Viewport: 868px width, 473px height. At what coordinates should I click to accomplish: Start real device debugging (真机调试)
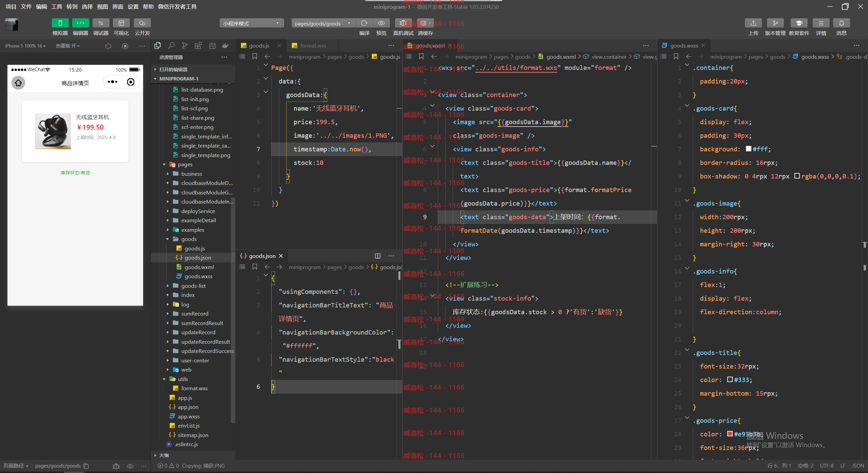click(x=403, y=23)
